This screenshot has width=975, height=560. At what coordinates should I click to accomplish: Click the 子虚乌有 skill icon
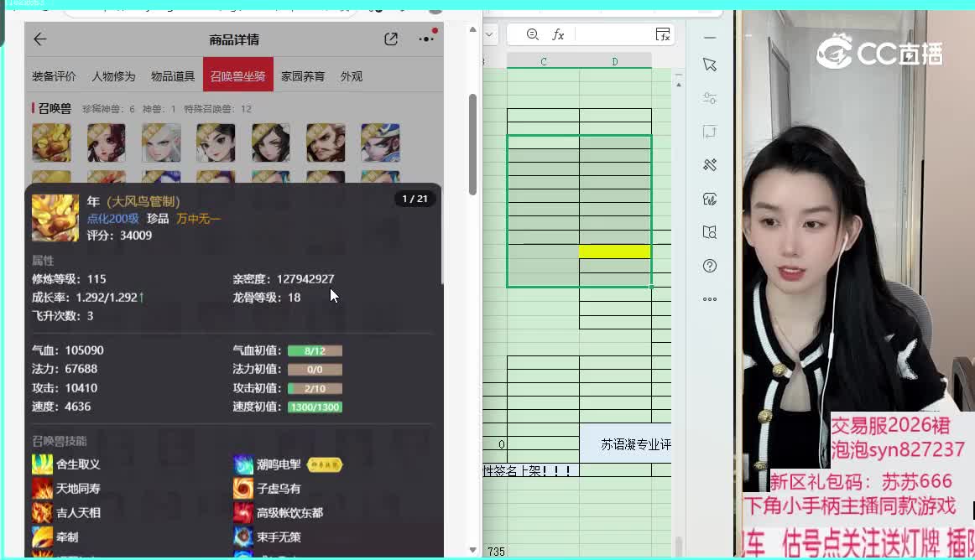(243, 489)
